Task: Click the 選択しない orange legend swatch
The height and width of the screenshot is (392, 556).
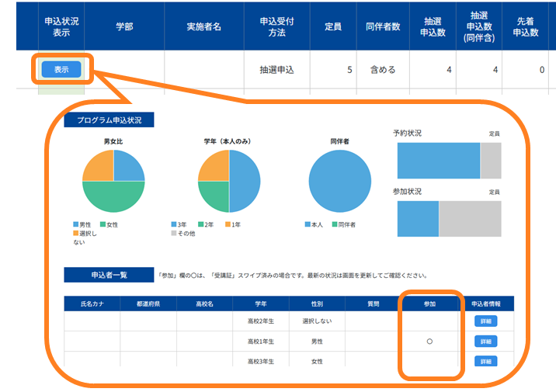Action: coord(75,233)
